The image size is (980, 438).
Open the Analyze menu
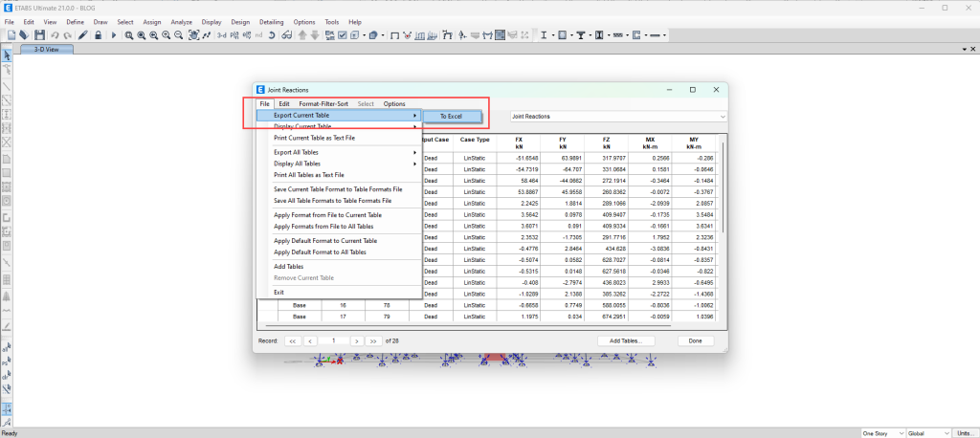click(x=181, y=22)
